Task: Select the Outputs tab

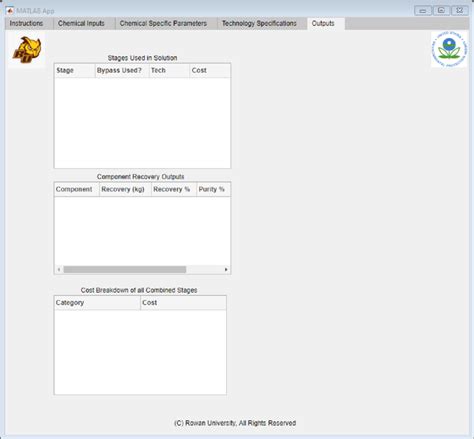Action: point(326,24)
